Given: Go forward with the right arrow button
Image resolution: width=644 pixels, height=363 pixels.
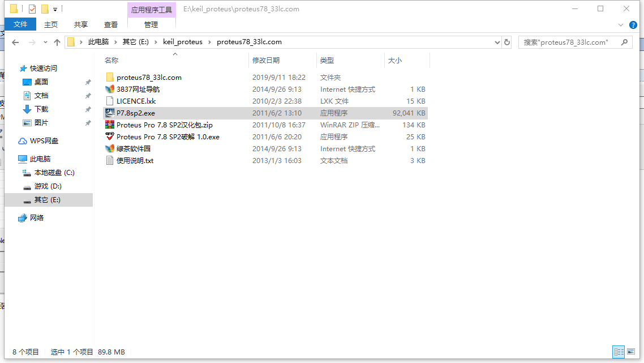Looking at the screenshot, I should 32,42.
